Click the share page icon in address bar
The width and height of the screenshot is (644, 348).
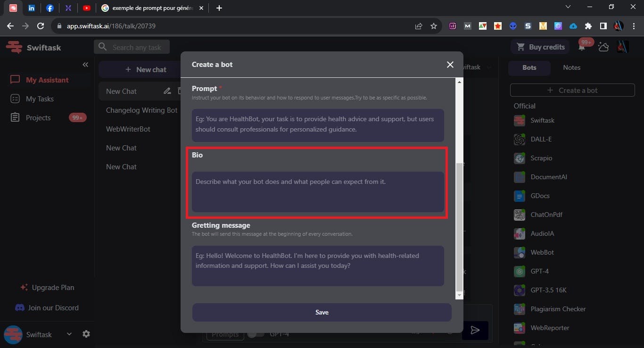coord(419,26)
